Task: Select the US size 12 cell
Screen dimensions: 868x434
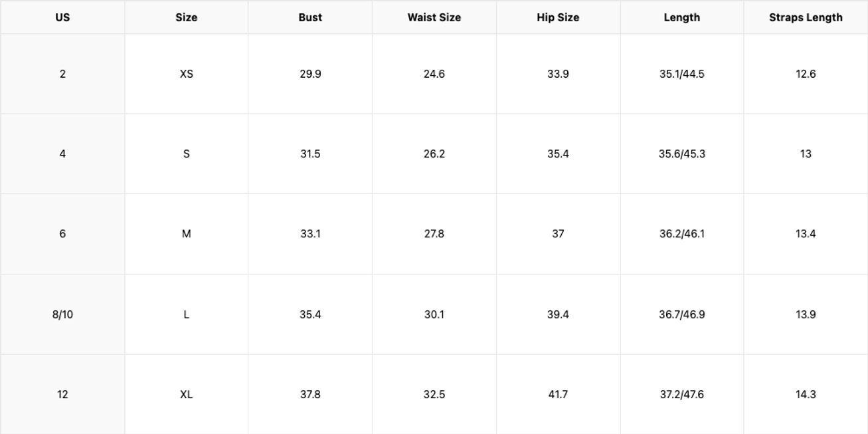Action: [x=62, y=394]
